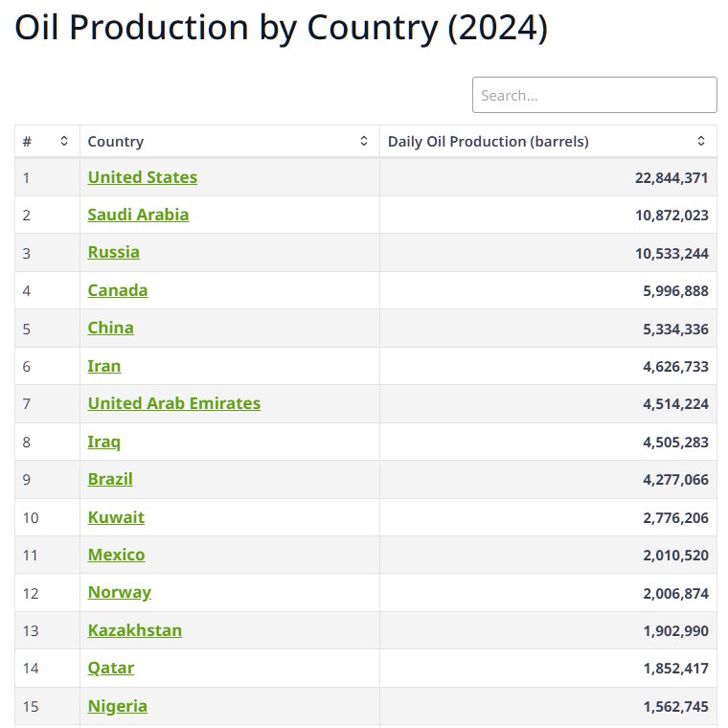The image size is (728, 728).
Task: Select the value 4,505,283
Action: (675, 443)
